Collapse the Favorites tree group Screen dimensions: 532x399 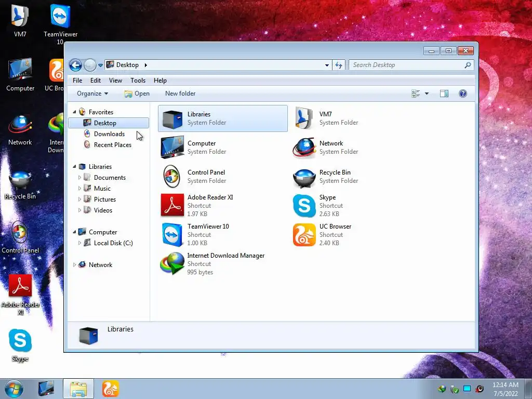pyautogui.click(x=74, y=112)
